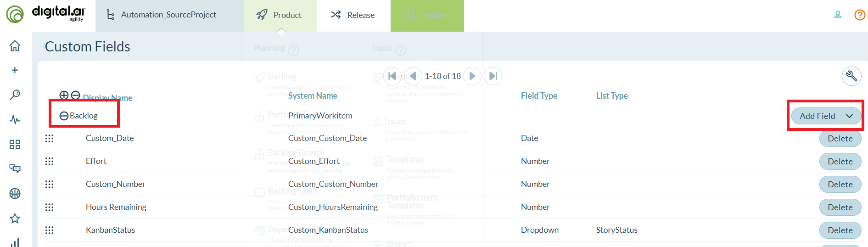Screen dimensions: 868x247
Task: Collapse the Backlog group row
Action: (64, 116)
